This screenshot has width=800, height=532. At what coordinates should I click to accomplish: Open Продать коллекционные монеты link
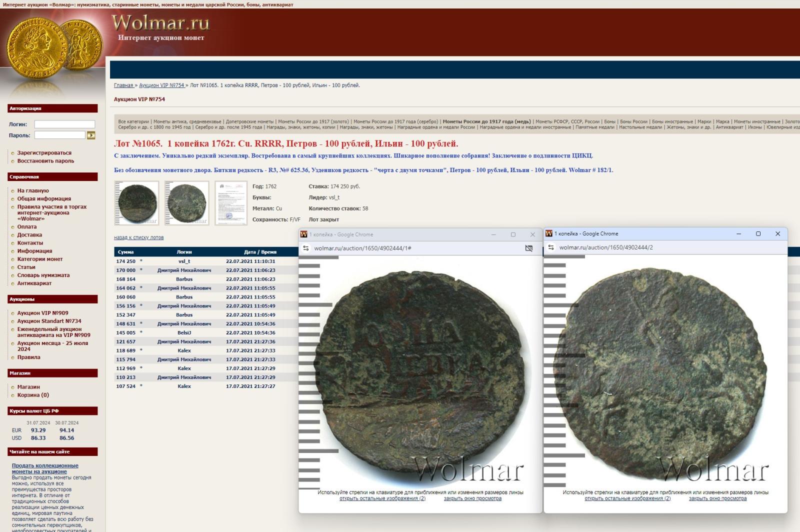tap(45, 468)
